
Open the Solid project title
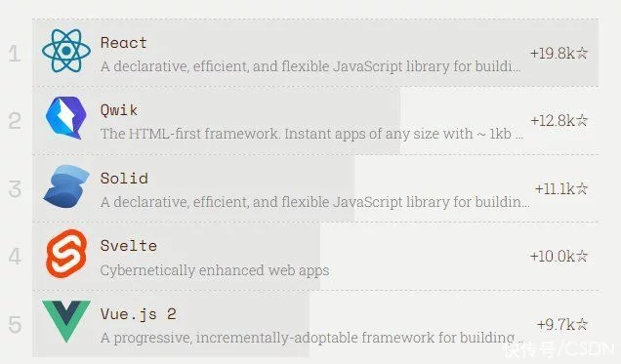[x=124, y=178]
